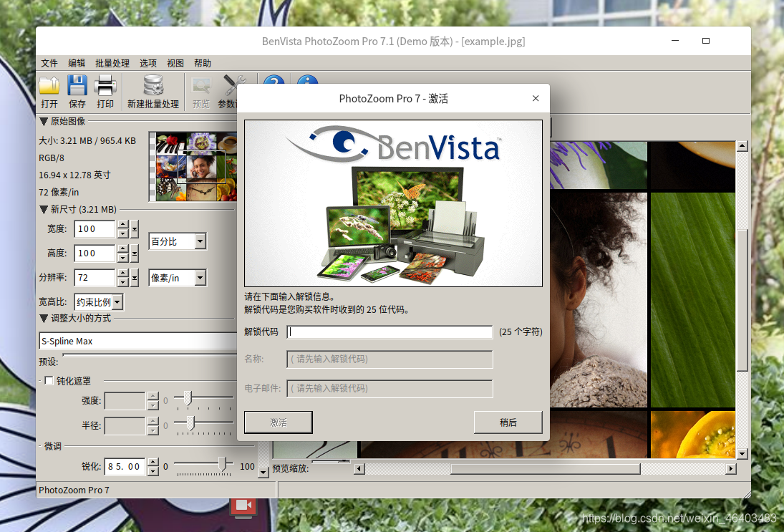Click the 解锁代码 input field
Viewport: 784px width, 532px height.
(x=389, y=332)
